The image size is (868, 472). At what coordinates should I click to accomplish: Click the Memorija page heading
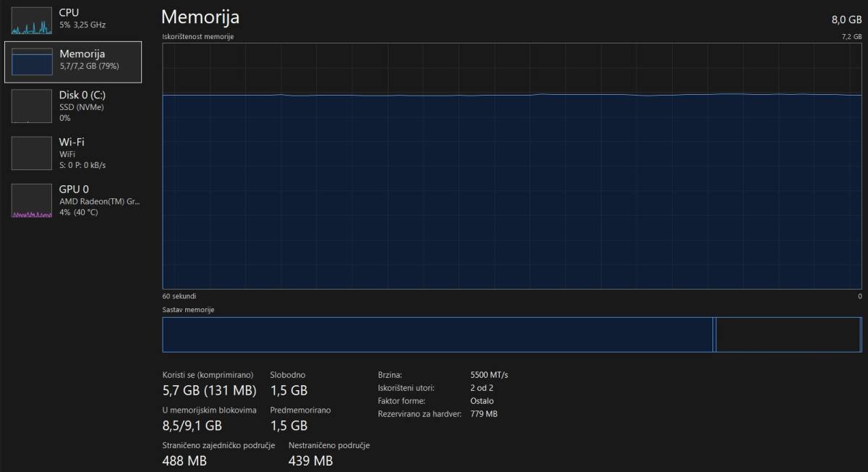200,17
